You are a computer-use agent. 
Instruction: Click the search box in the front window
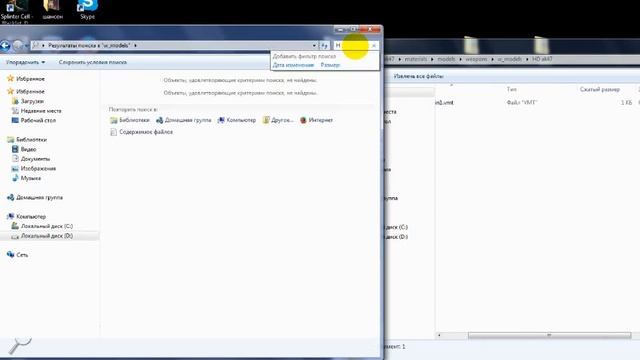point(356,45)
